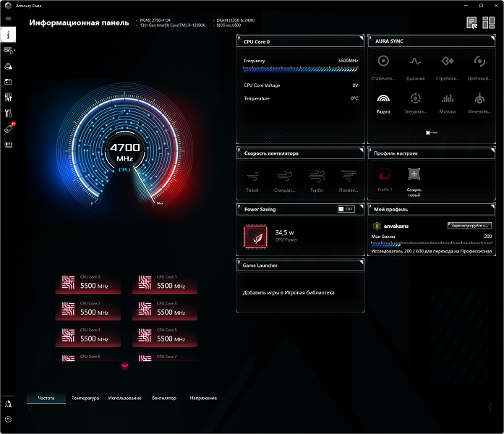Expand the CPU core list with red chevron
Viewport: 504px width, 434px height.
coord(124,366)
